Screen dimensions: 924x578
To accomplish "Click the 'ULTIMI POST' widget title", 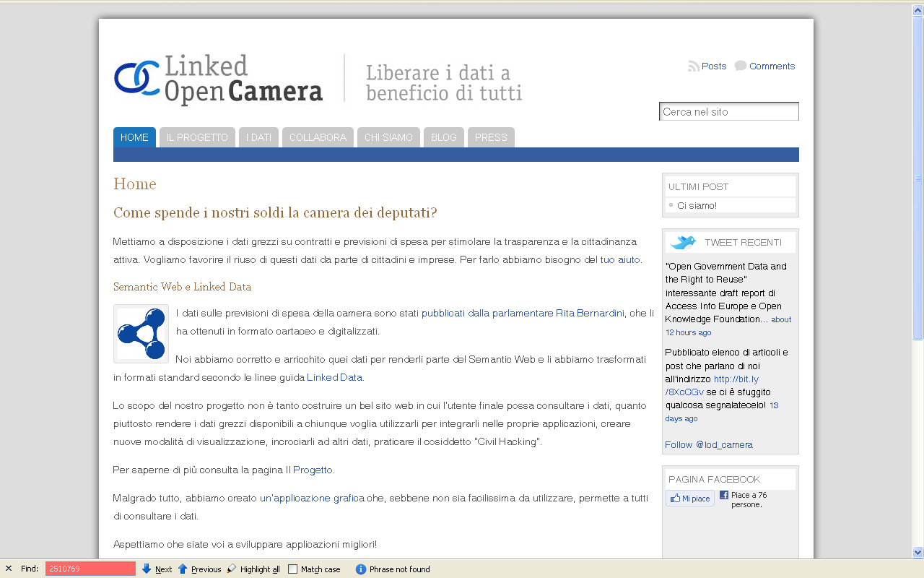I will click(698, 187).
